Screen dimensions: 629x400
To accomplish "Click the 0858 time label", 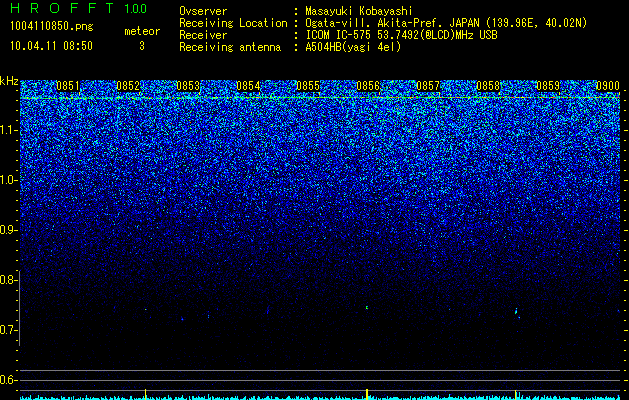I will click(x=488, y=86).
